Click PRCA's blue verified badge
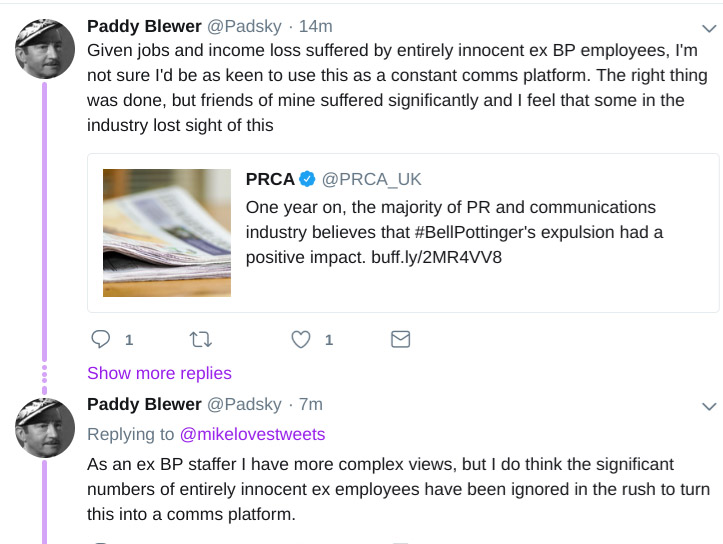Screen dimensions: 723x544 (x=308, y=179)
